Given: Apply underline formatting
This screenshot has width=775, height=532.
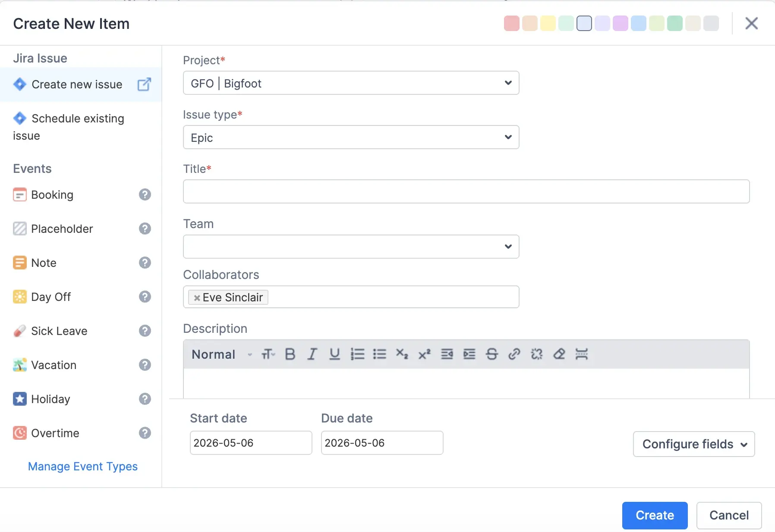Looking at the screenshot, I should coord(334,354).
